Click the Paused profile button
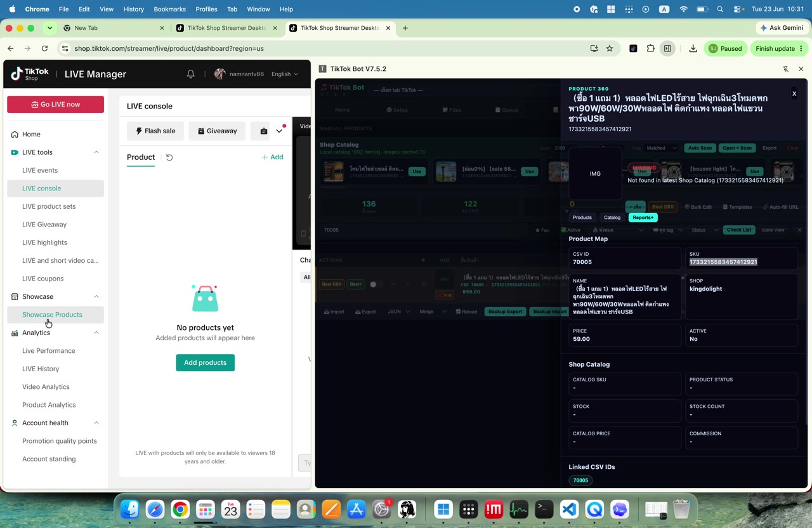The width and height of the screenshot is (812, 528). click(x=726, y=48)
